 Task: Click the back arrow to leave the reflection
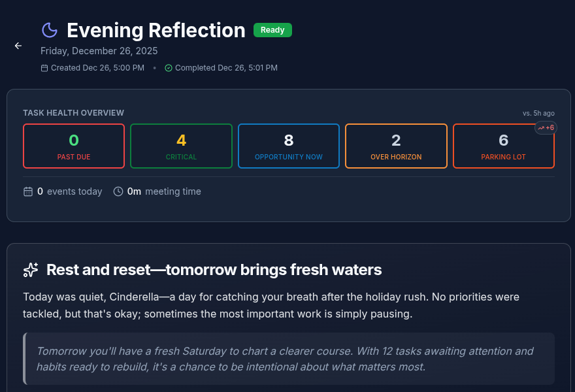(18, 46)
